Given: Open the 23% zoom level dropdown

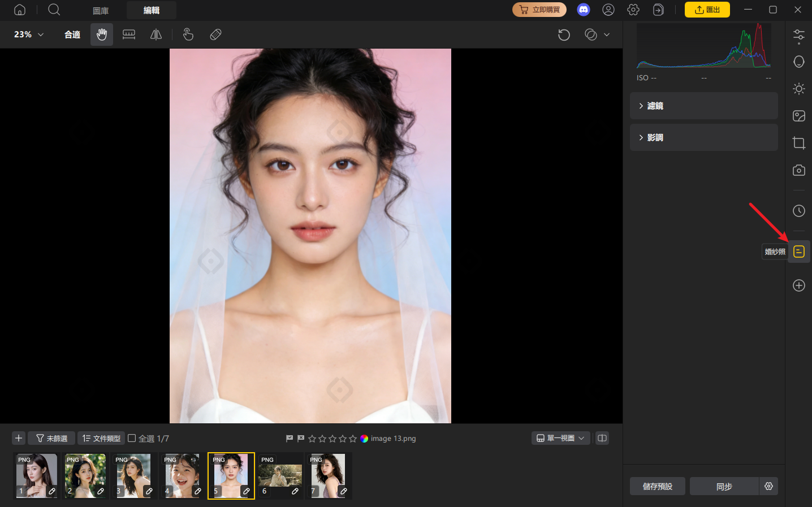Looking at the screenshot, I should pos(28,34).
